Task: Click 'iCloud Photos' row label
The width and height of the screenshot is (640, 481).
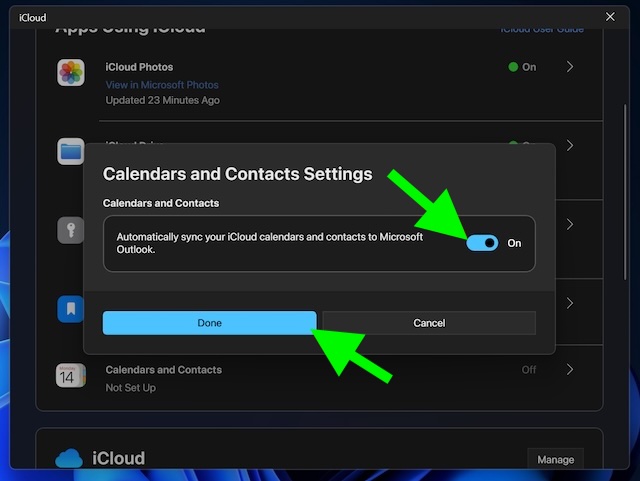Action: [139, 67]
